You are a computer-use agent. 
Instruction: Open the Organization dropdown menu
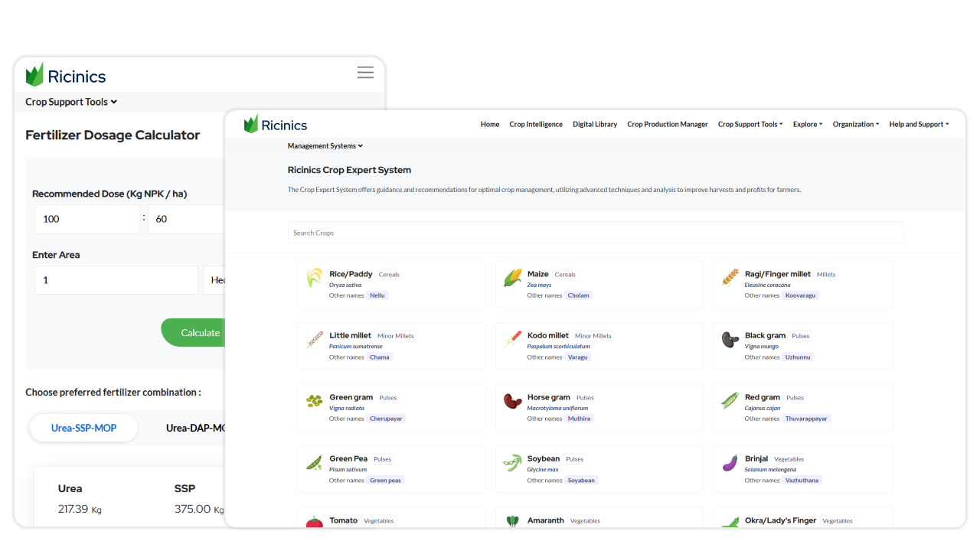coord(855,125)
